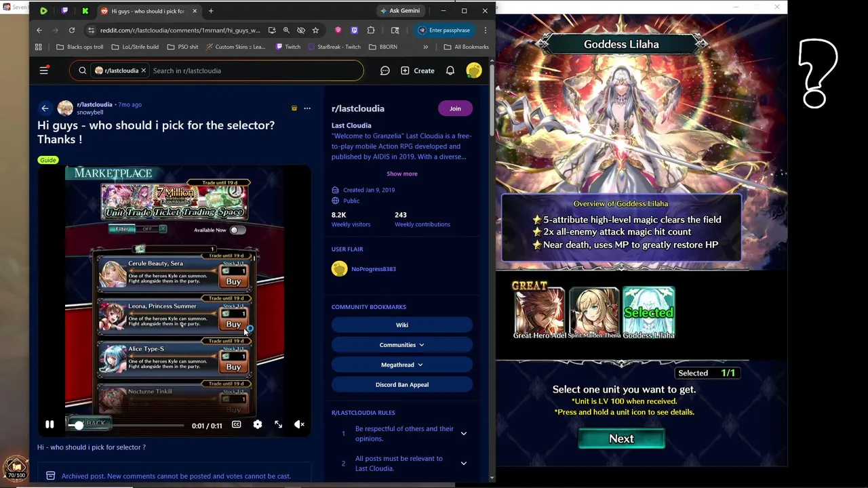Viewport: 868px width, 488px height.
Task: Switch to the Twitch pinned tab
Action: [64, 11]
